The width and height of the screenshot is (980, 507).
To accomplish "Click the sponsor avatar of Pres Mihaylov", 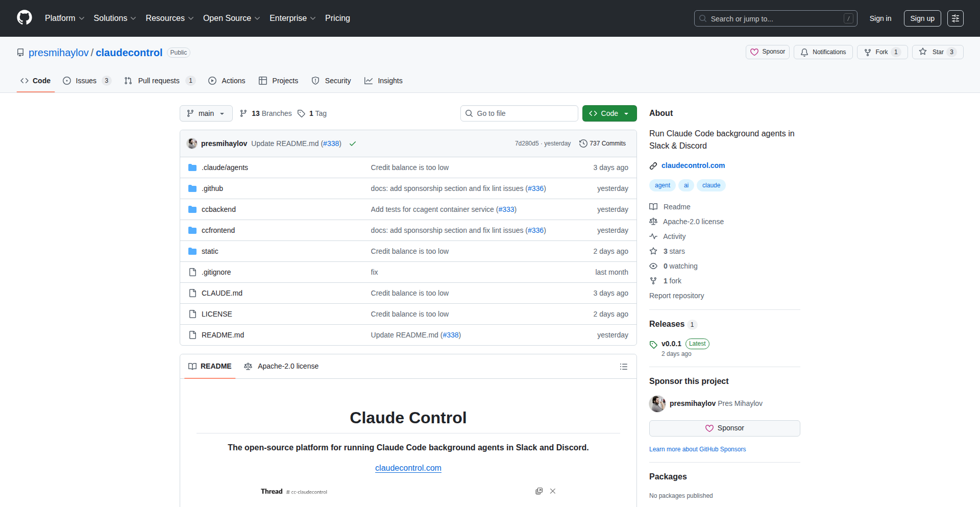I will pyautogui.click(x=657, y=403).
